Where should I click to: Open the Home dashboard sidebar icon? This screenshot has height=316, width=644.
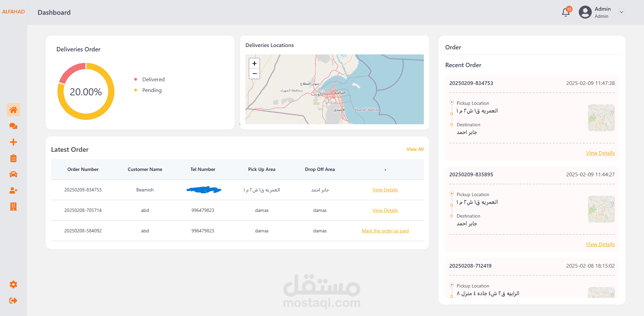[13, 110]
